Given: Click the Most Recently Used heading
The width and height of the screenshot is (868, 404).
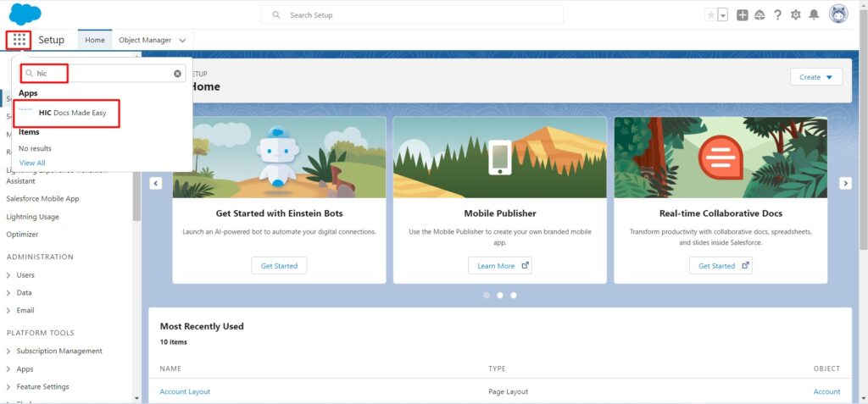Looking at the screenshot, I should tap(202, 327).
